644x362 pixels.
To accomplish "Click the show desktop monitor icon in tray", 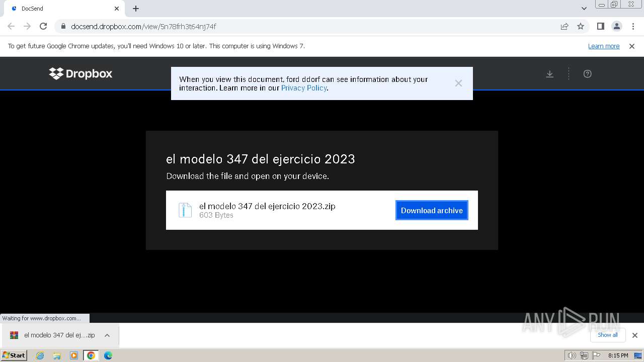I will (638, 355).
